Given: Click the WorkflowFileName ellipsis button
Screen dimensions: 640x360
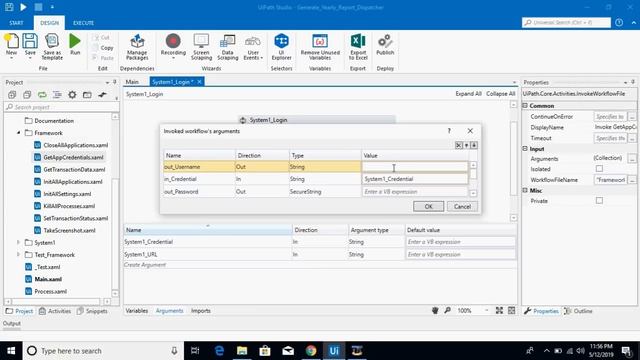Looking at the screenshot, I should pos(632,180).
